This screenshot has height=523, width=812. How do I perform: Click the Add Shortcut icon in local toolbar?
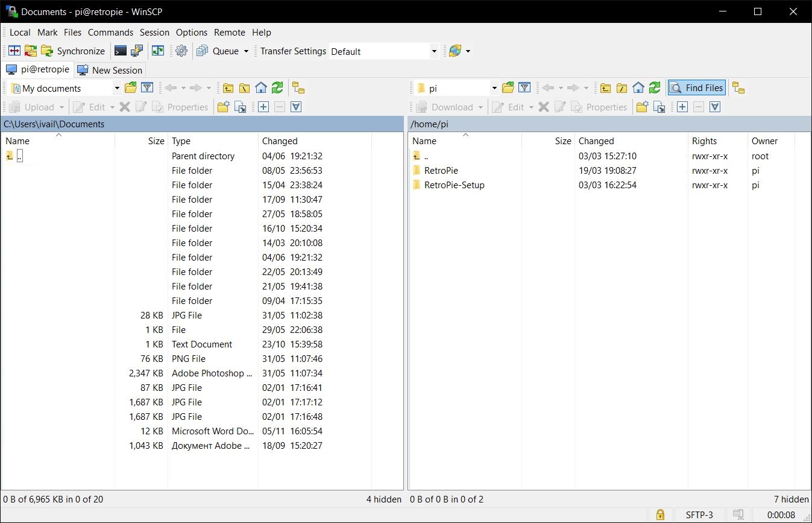[241, 107]
